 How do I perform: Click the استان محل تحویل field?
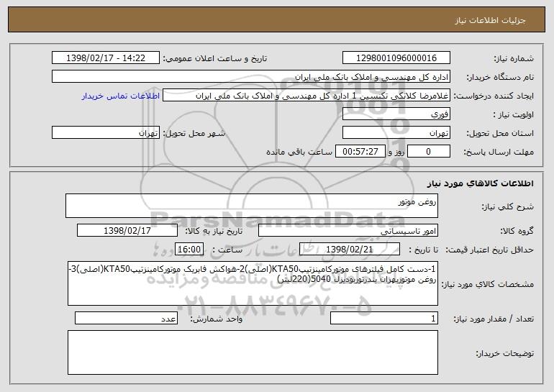(x=396, y=133)
